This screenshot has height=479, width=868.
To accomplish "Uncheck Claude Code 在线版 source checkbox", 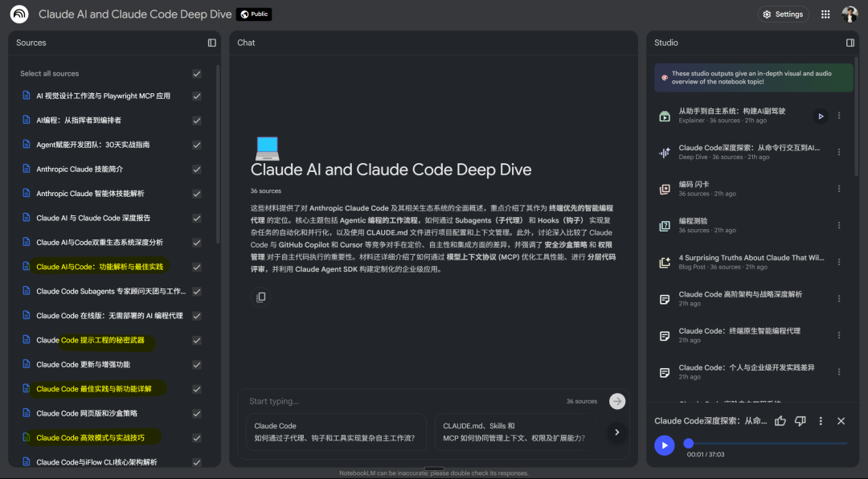I will (x=197, y=316).
